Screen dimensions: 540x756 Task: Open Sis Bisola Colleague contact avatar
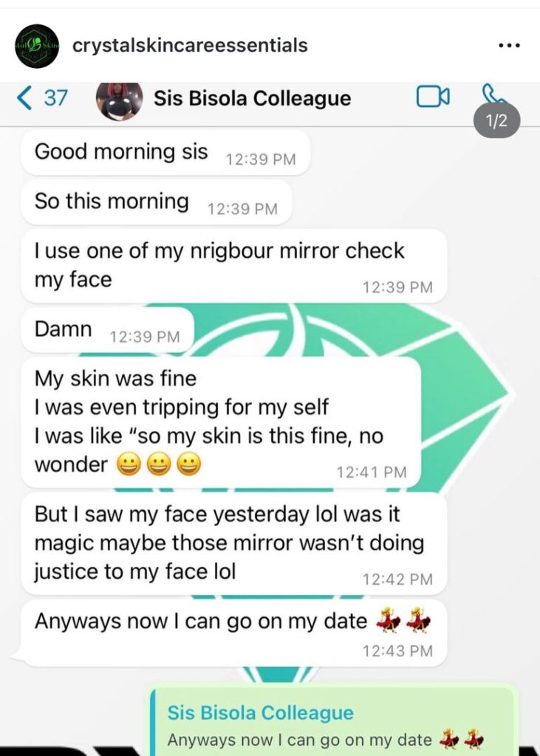pos(119,99)
